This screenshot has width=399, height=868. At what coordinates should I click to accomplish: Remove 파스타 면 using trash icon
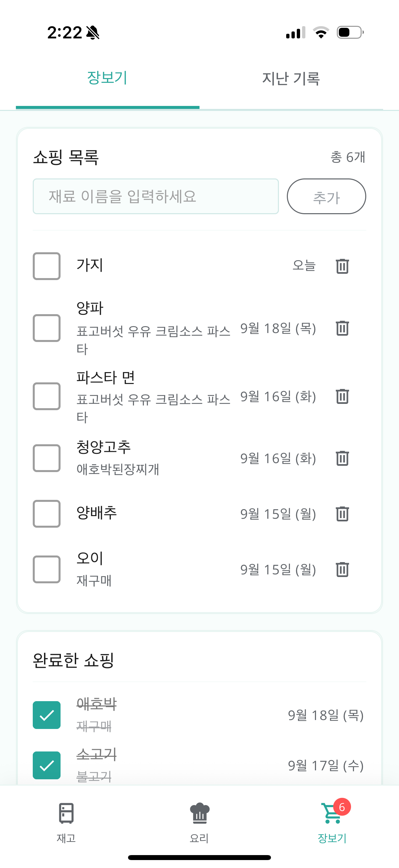tap(342, 396)
